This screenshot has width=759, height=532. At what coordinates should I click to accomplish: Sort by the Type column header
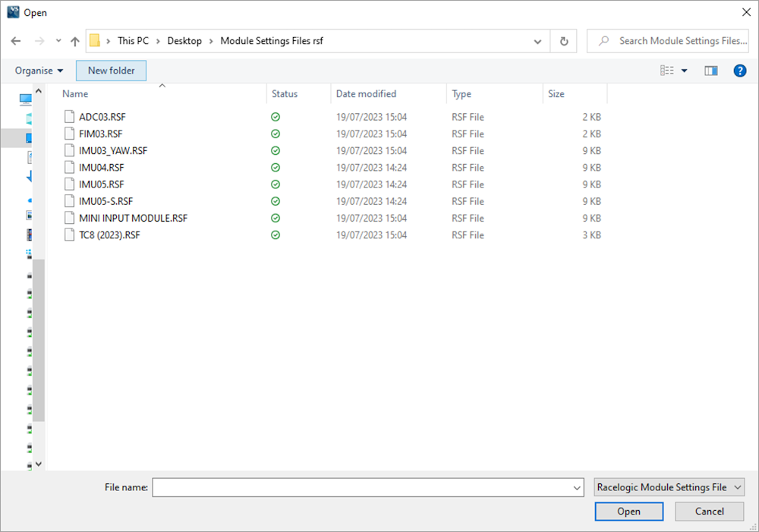click(x=461, y=94)
